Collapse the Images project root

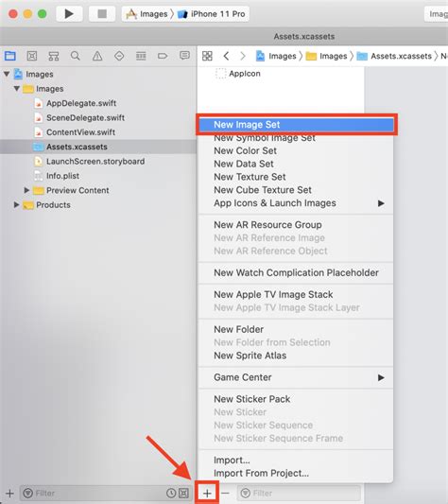[7, 74]
